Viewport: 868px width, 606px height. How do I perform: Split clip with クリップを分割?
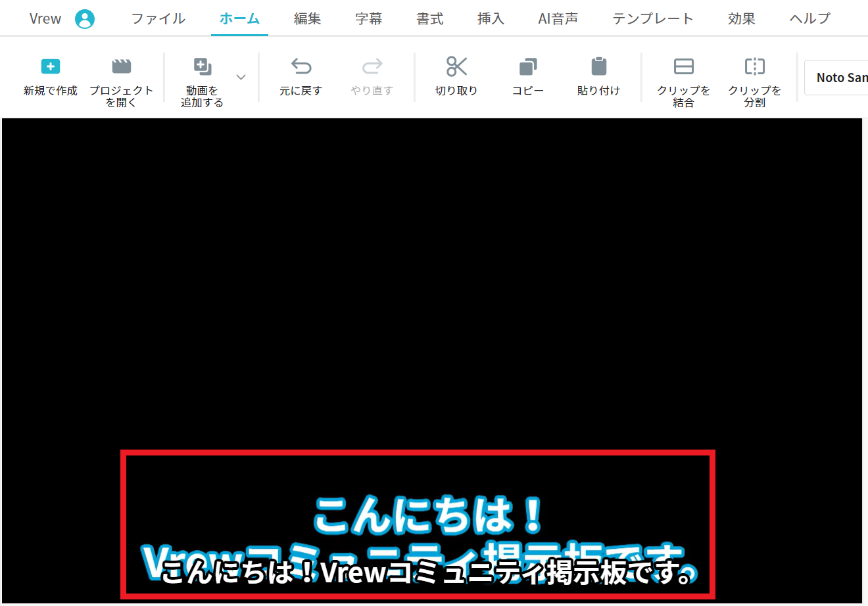point(755,83)
